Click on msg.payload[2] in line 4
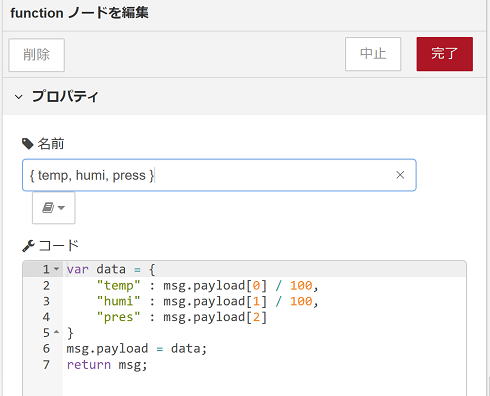Image resolution: width=490 pixels, height=396 pixels. tap(215, 317)
